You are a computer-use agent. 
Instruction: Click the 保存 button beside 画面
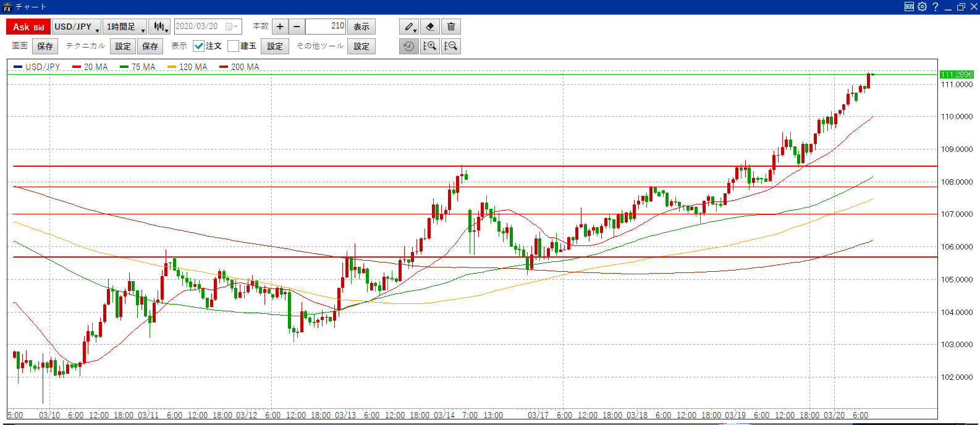45,46
